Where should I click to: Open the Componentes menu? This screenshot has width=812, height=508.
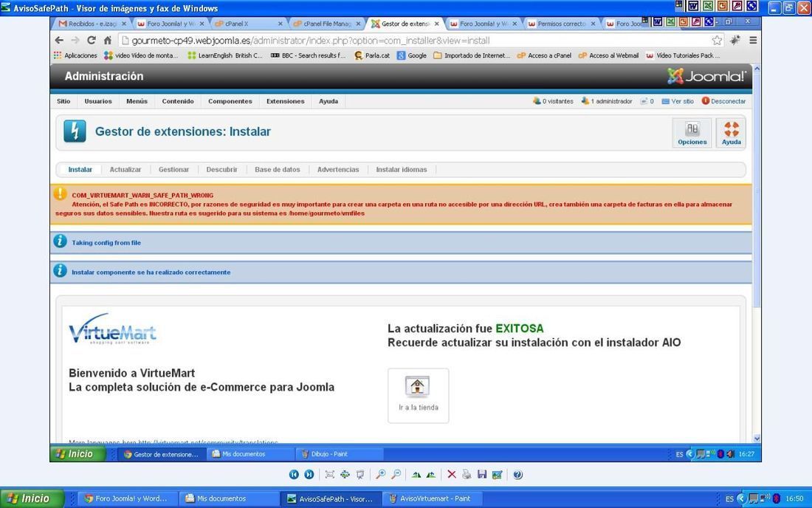coord(230,101)
